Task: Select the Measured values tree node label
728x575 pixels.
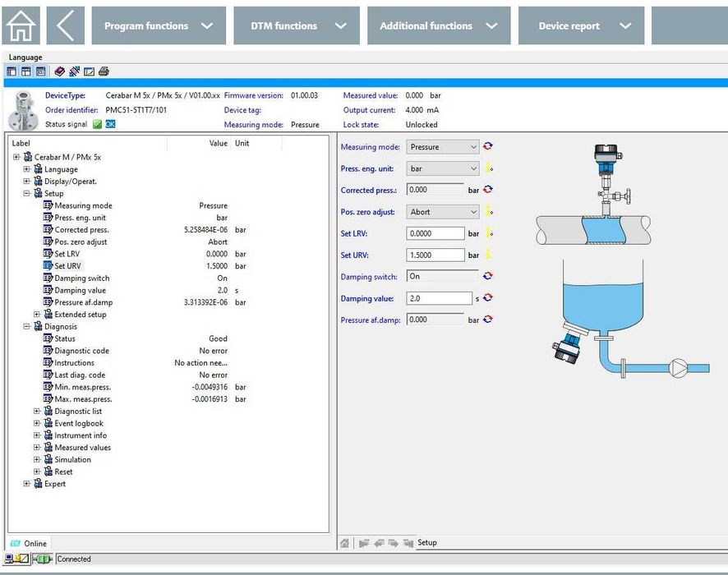Action: pos(83,448)
